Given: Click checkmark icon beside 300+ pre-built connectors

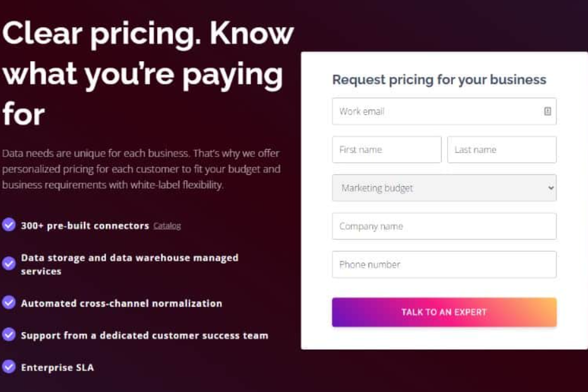Looking at the screenshot, I should tap(9, 225).
